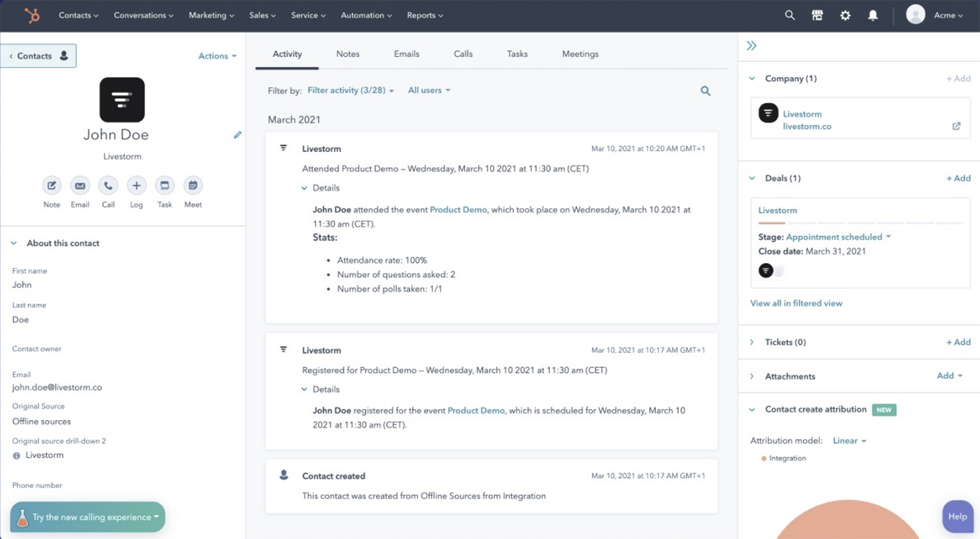
Task: Collapse the About this contact section
Action: click(x=14, y=243)
